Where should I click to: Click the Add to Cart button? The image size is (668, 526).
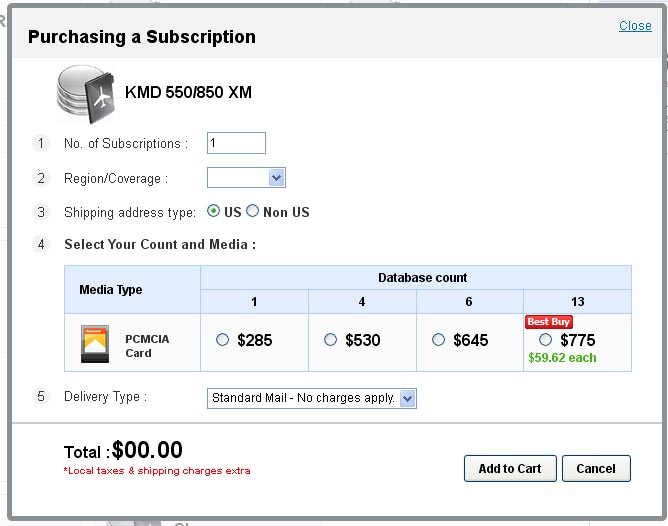click(x=510, y=469)
